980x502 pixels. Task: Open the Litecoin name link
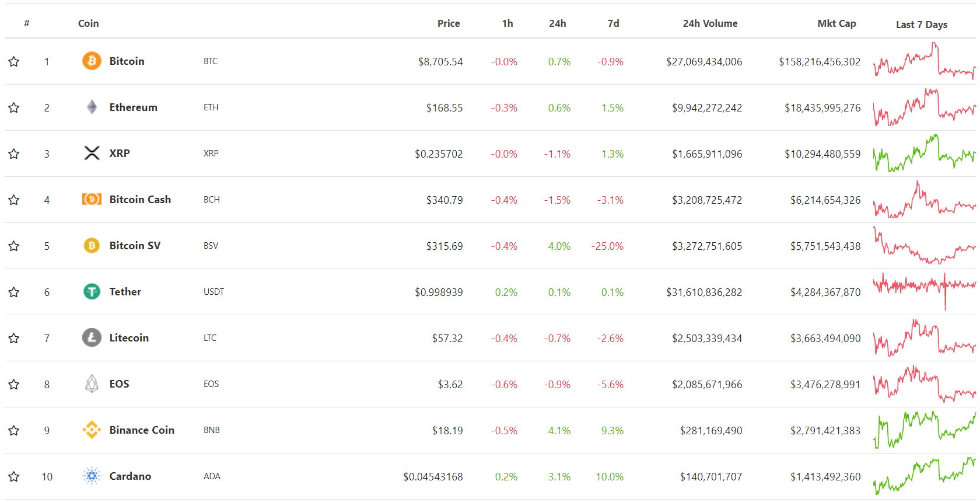[x=129, y=337]
